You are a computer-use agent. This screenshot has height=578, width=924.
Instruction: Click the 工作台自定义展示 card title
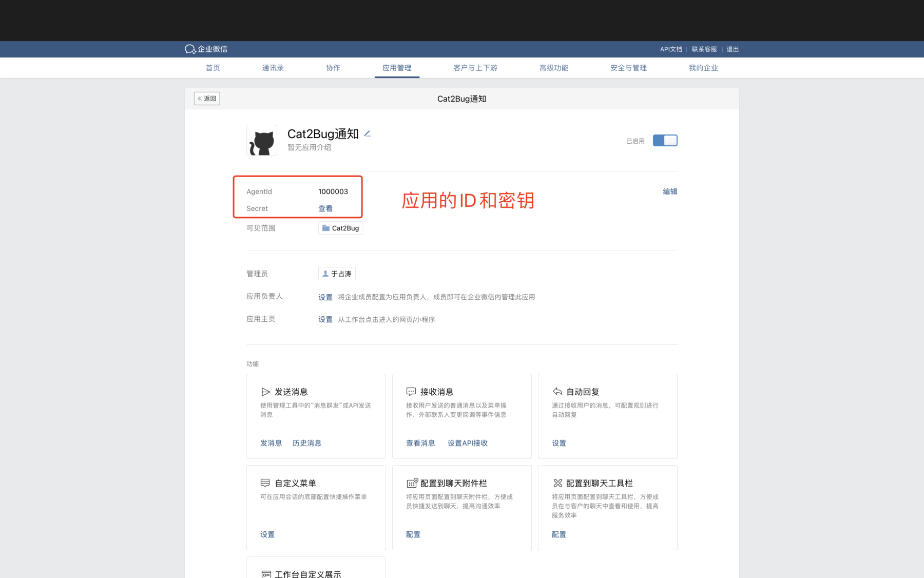[x=308, y=574]
